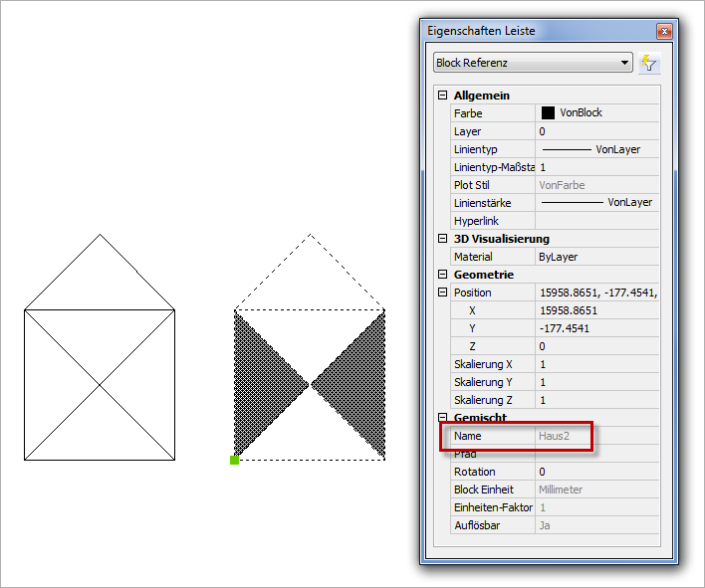
Task: Click the black Farbe color swatch
Action: [x=548, y=113]
